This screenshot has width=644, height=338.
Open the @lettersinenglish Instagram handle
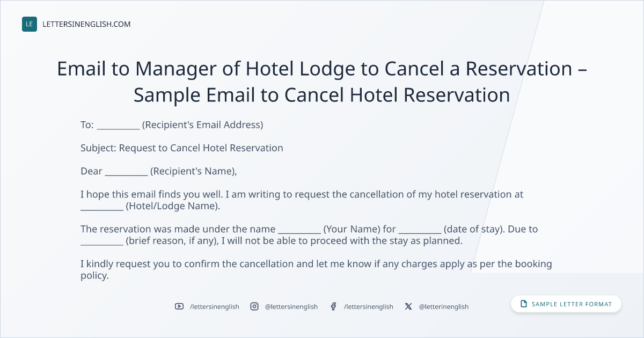click(291, 306)
